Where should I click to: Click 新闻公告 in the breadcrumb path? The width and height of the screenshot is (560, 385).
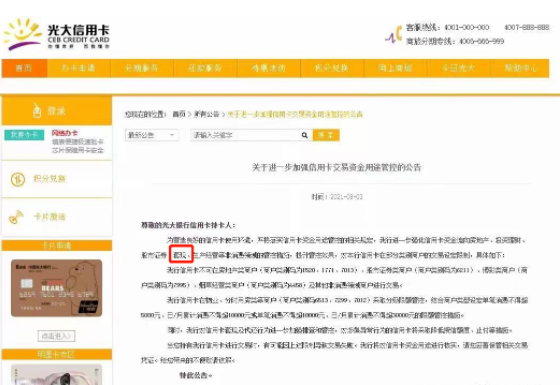point(206,114)
